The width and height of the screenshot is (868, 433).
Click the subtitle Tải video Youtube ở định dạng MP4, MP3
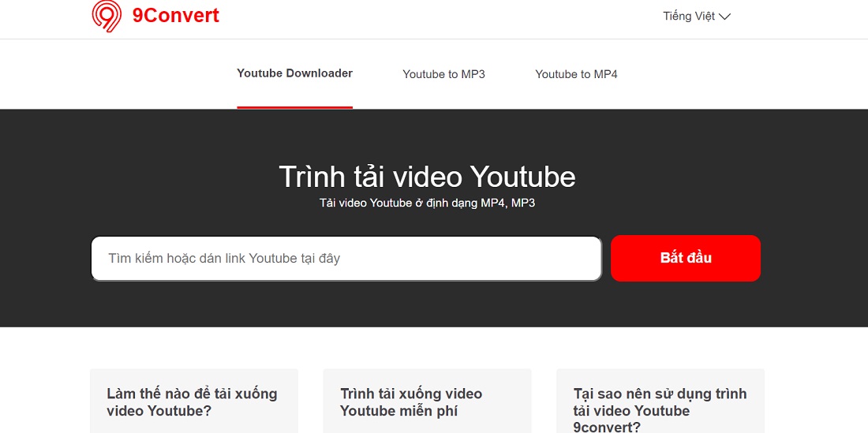(427, 203)
